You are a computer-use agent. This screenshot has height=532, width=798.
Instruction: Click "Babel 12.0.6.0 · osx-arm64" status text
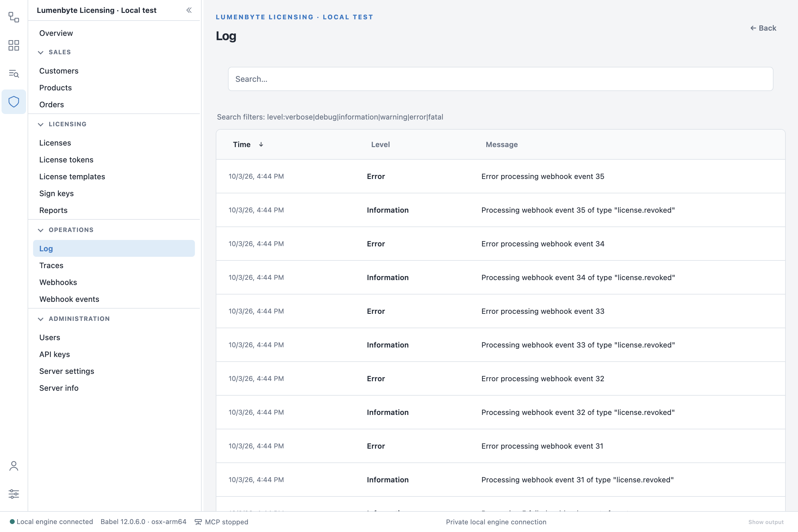coord(143,522)
